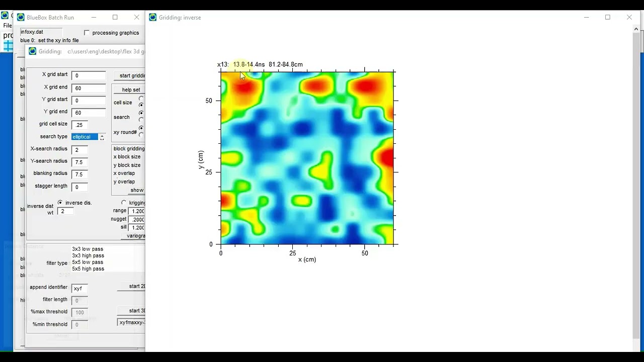Image resolution: width=644 pixels, height=362 pixels.
Task: Click the %max threshold field
Action: (x=80, y=312)
